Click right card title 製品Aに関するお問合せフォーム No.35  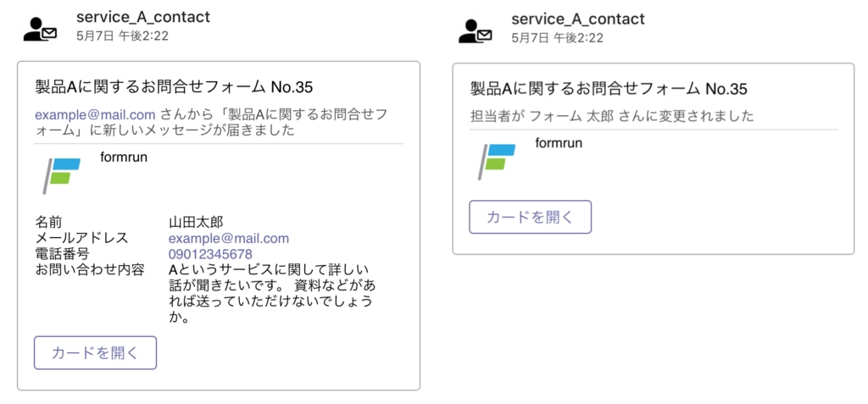point(609,89)
